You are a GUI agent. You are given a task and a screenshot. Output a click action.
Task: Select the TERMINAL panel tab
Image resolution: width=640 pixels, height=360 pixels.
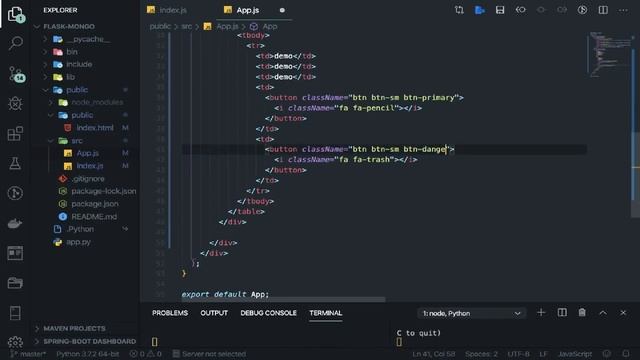(x=325, y=313)
